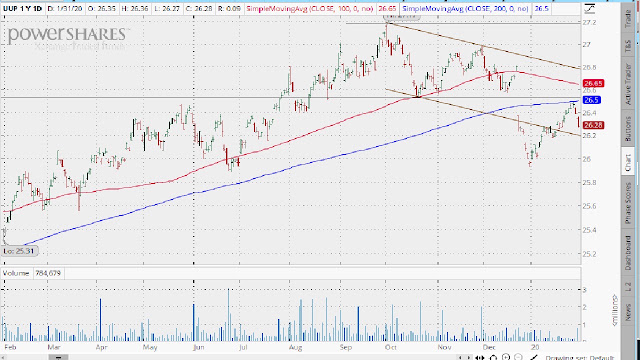Click the zoom out minus icon

(518, 358)
